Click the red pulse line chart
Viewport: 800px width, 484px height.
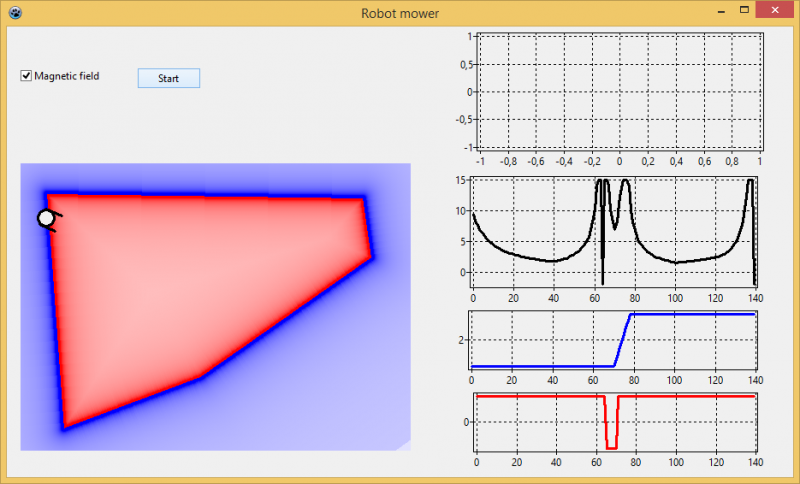point(615,422)
